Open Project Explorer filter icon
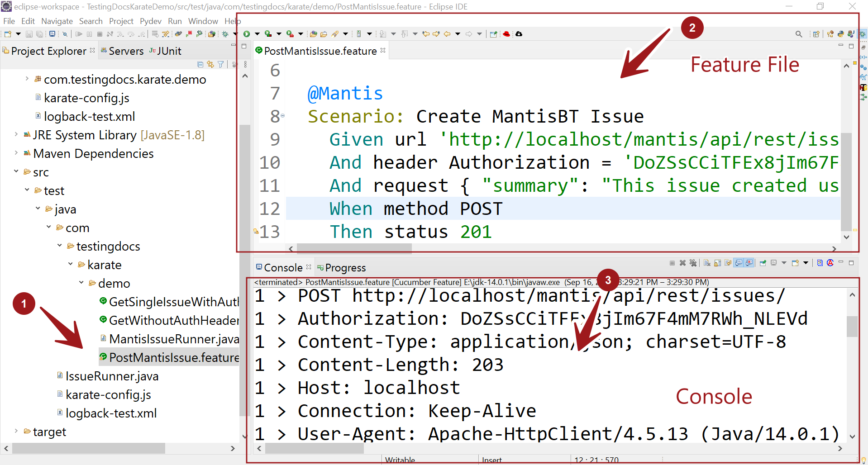868x465 pixels. [x=220, y=65]
